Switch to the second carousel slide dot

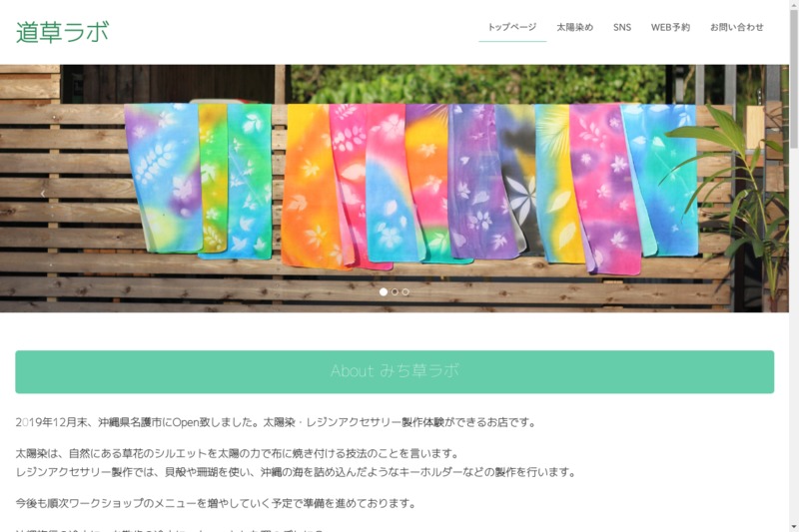[395, 291]
